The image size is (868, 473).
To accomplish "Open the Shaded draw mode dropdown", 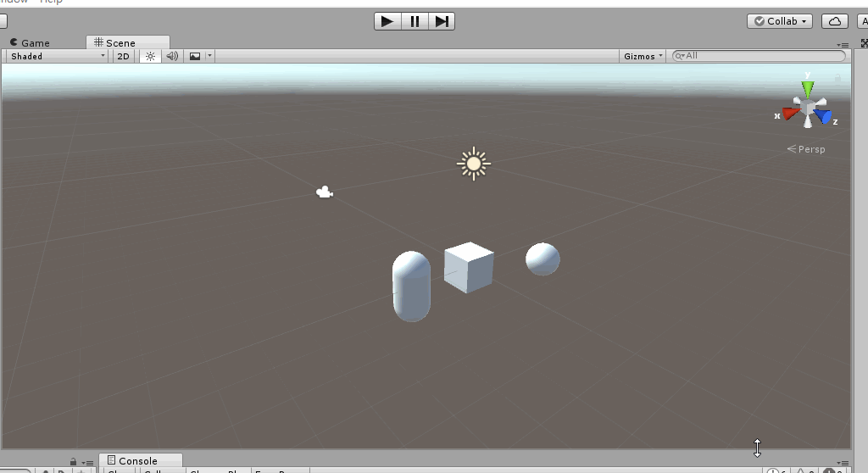I will pyautogui.click(x=57, y=56).
